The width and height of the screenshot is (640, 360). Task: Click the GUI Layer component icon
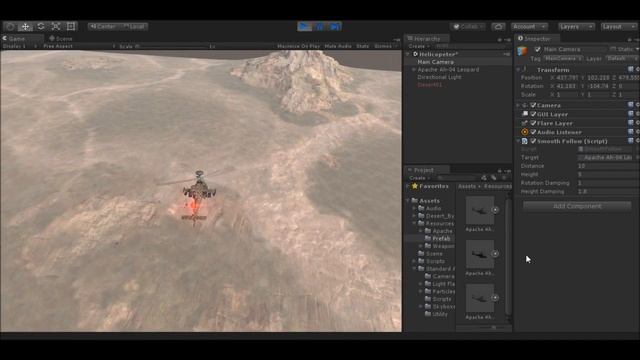[525, 114]
